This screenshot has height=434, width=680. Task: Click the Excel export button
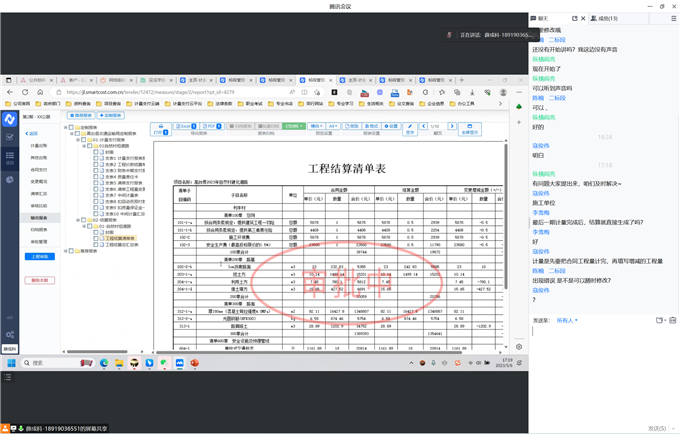coord(186,127)
